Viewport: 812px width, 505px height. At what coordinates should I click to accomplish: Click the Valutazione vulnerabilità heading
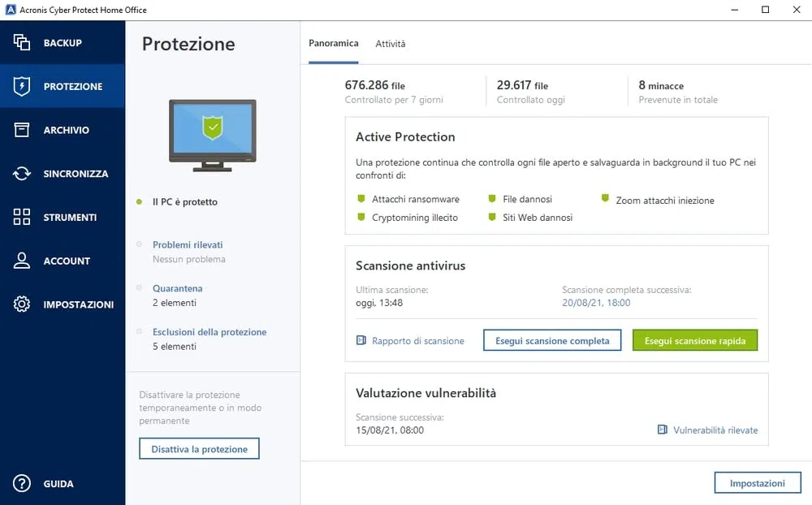[425, 393]
